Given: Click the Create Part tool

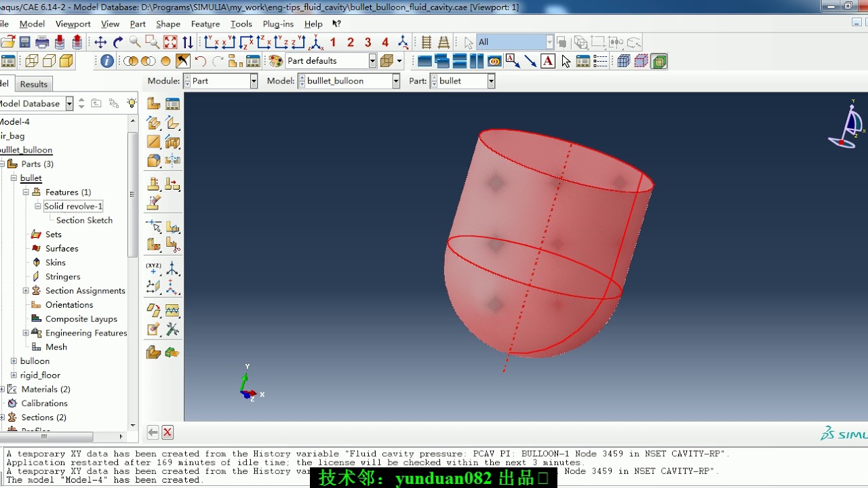Looking at the screenshot, I should (154, 104).
